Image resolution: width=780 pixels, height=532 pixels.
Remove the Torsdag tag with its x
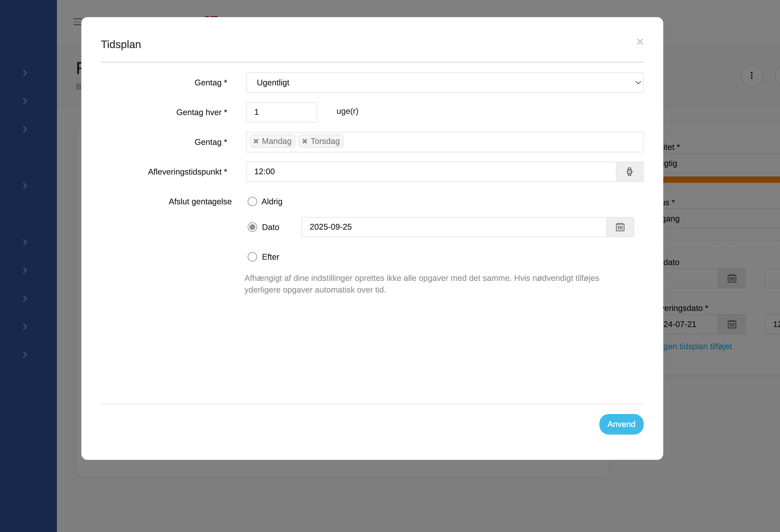click(x=304, y=141)
